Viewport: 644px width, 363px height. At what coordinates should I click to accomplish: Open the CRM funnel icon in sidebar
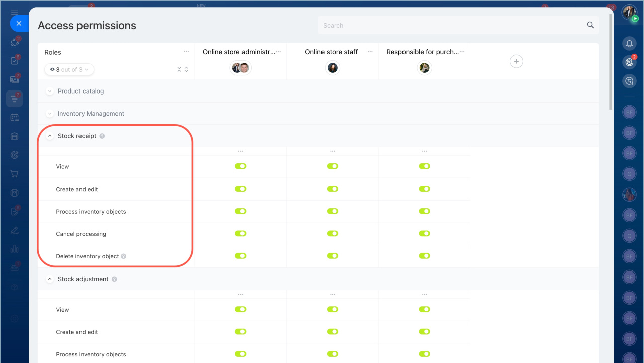(x=14, y=99)
